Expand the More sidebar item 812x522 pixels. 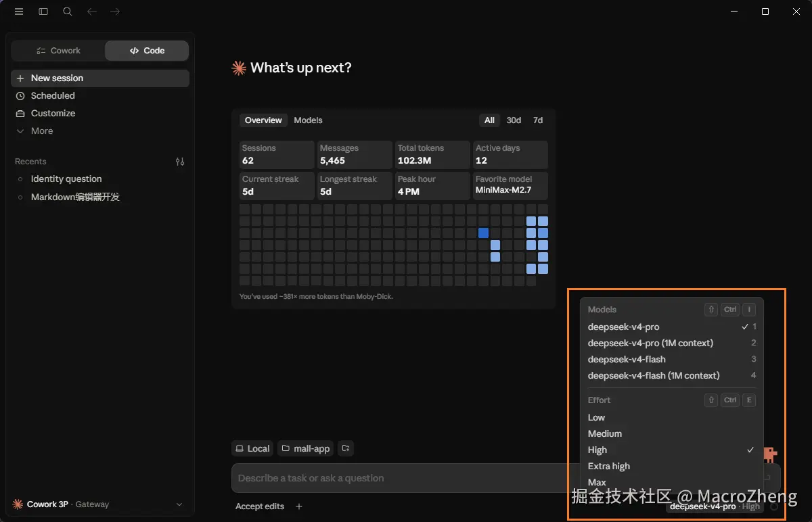pos(100,131)
